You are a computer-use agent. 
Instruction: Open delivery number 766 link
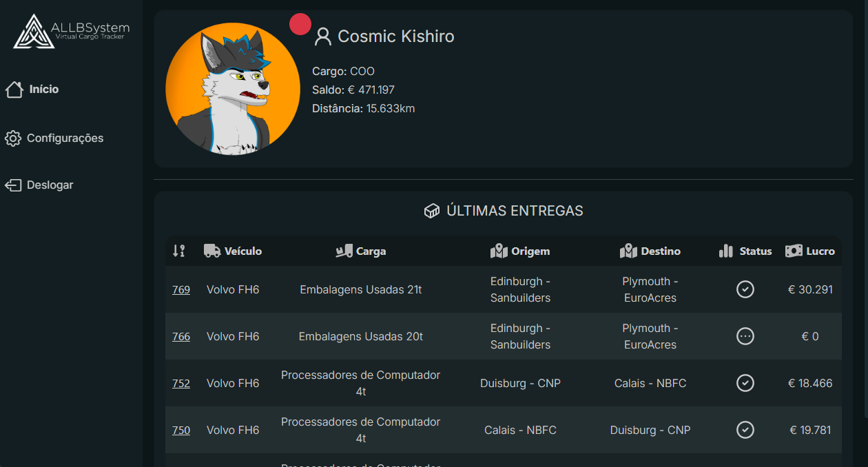181,337
